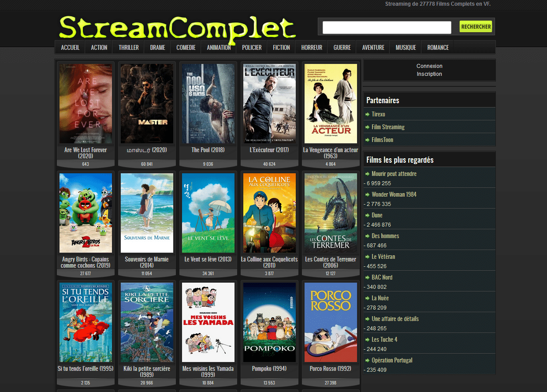Open the POLICIER category

[x=252, y=47]
